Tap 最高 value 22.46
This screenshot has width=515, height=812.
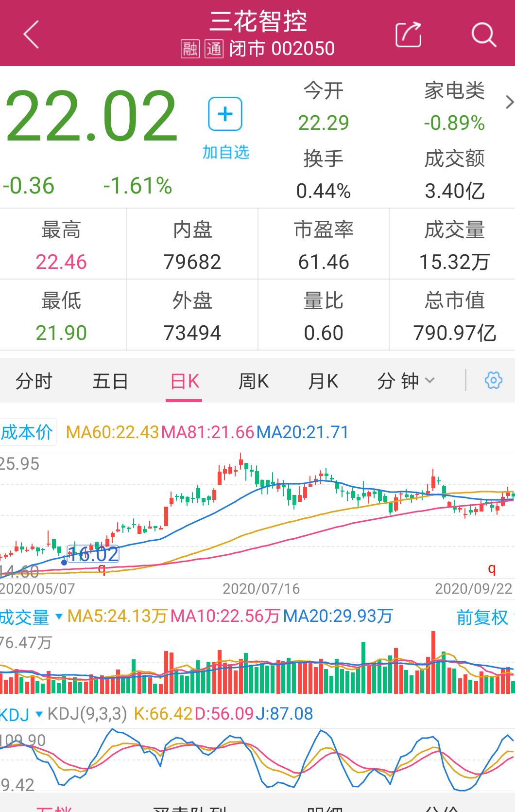click(61, 262)
